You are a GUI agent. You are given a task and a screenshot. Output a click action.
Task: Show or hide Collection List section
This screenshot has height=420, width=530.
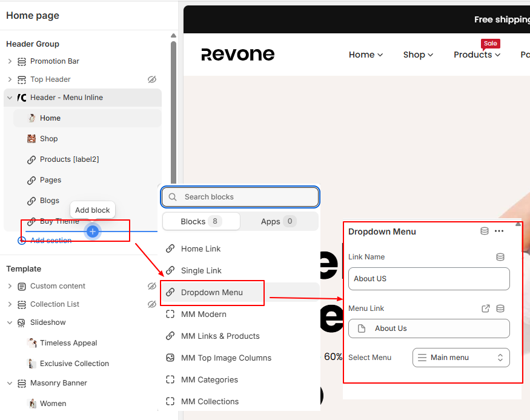pyautogui.click(x=152, y=304)
